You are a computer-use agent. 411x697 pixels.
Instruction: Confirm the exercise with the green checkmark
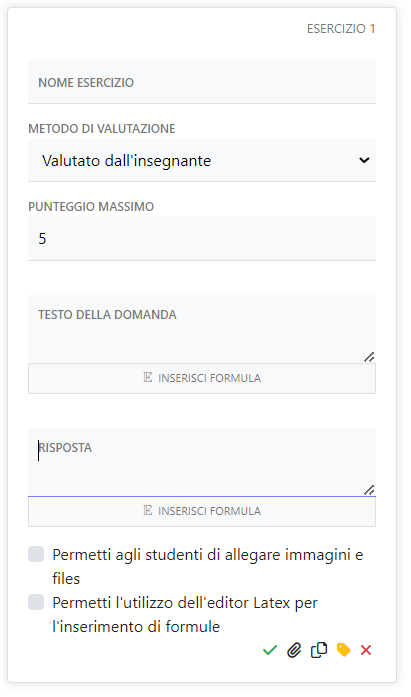coord(270,650)
